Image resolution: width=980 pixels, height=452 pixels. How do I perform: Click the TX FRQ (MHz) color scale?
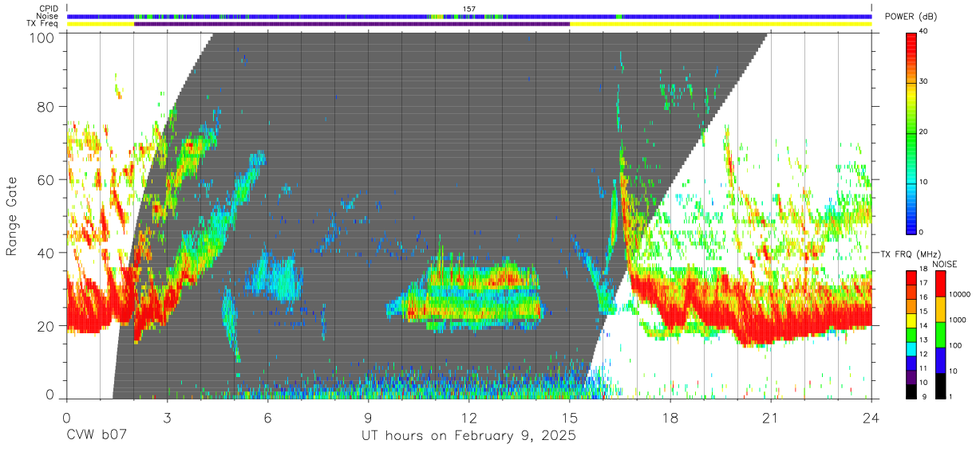pos(911,334)
